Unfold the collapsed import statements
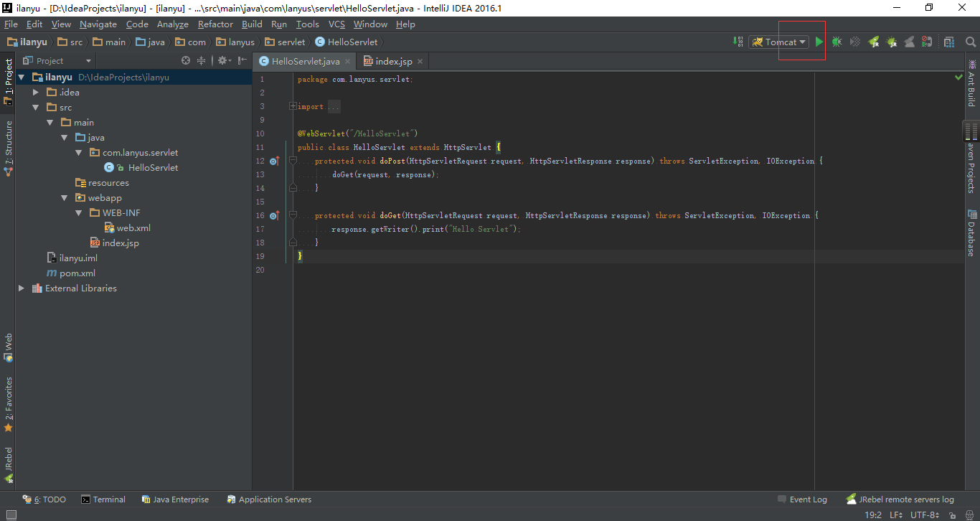 (x=293, y=106)
